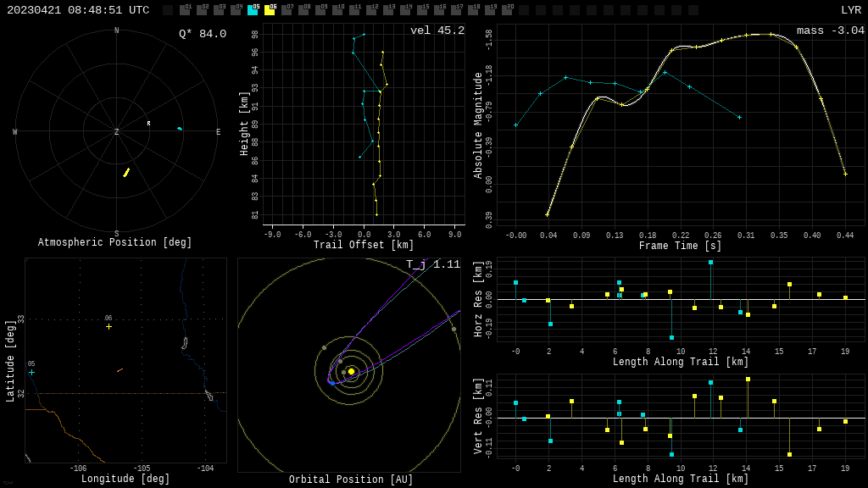Click the zenith Z at polar plot center
868x488 pixels.
(x=117, y=132)
